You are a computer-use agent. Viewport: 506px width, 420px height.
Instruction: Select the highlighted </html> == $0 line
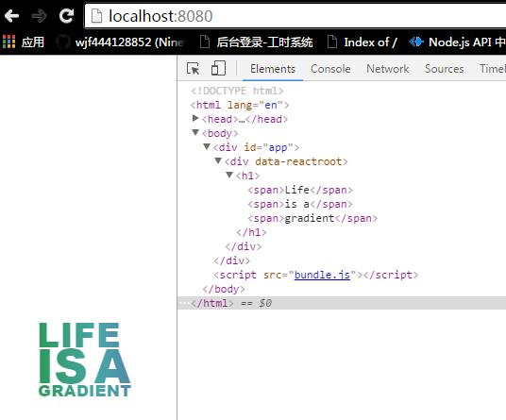pyautogui.click(x=342, y=303)
